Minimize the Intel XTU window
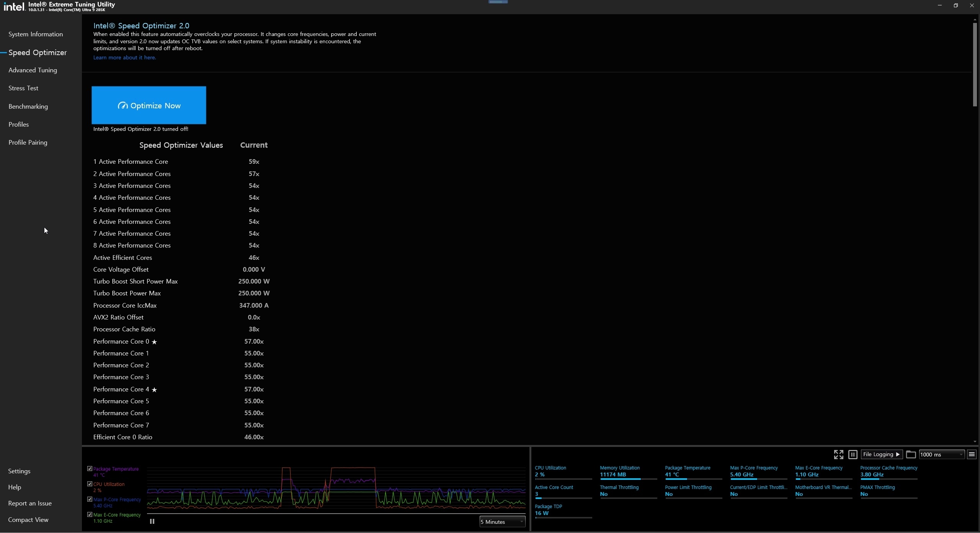The height and width of the screenshot is (533, 980). (940, 5)
